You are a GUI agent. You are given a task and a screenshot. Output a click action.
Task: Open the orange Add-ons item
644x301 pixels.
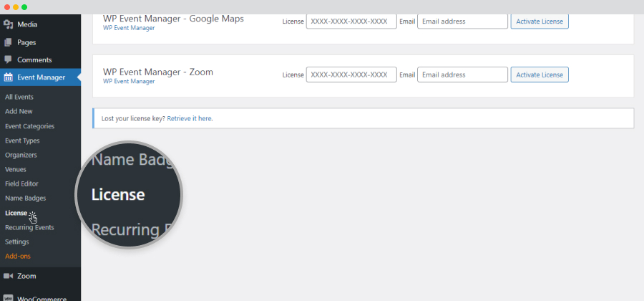pyautogui.click(x=18, y=256)
